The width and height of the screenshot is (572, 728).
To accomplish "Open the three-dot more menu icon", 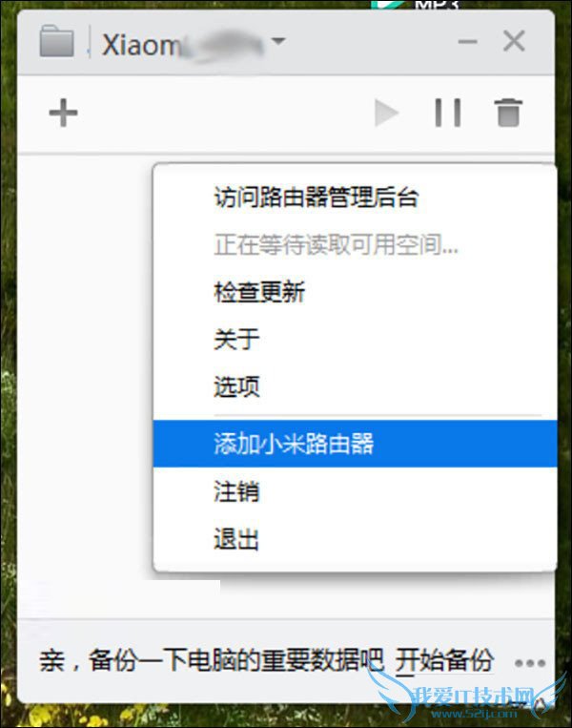I will click(x=530, y=663).
